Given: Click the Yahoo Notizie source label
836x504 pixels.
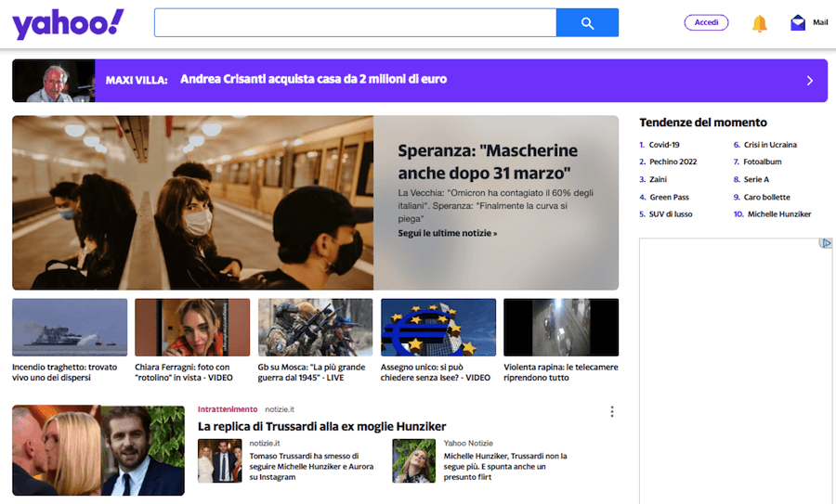Looking at the screenshot, I should pyautogui.click(x=468, y=444).
